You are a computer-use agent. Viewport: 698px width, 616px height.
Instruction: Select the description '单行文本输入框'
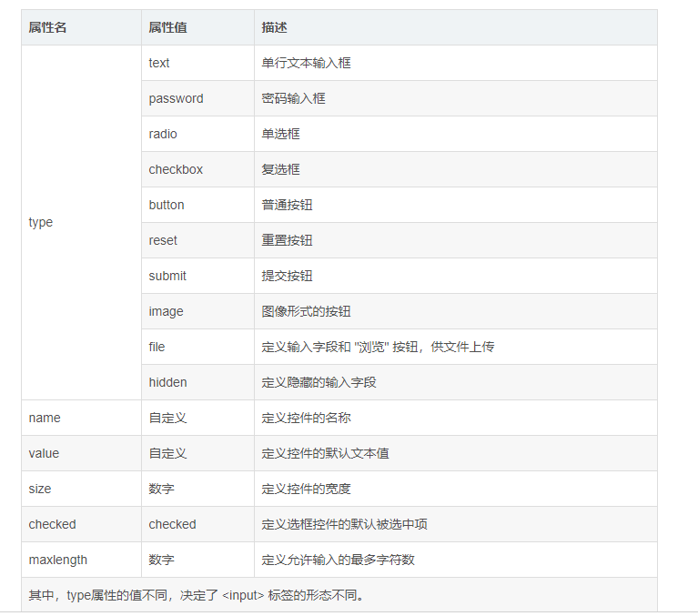pos(307,63)
